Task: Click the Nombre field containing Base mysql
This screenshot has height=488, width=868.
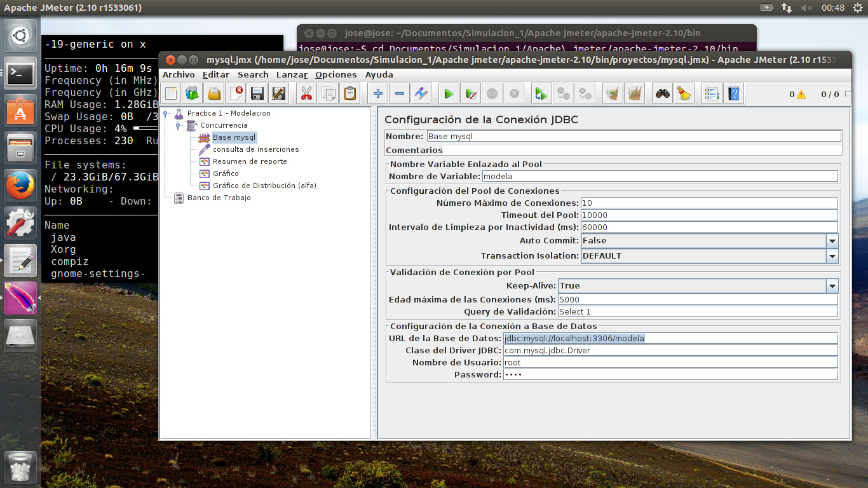Action: (x=634, y=136)
